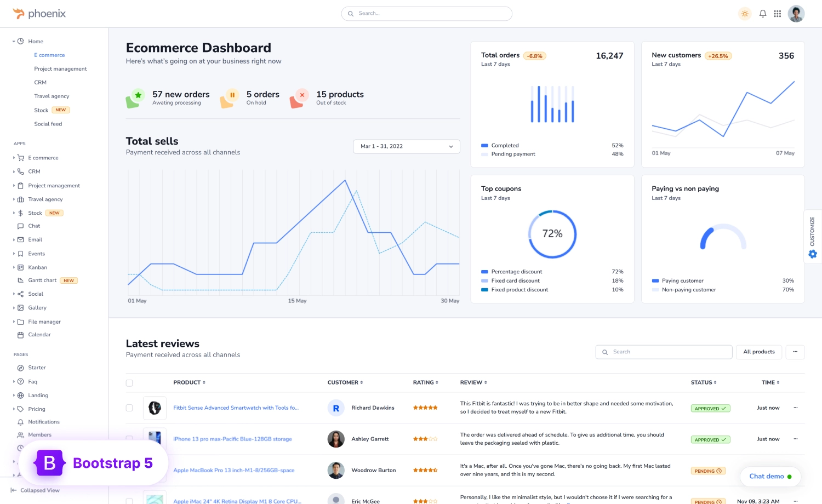
Task: Toggle the light/dark theme sun icon
Action: point(745,14)
